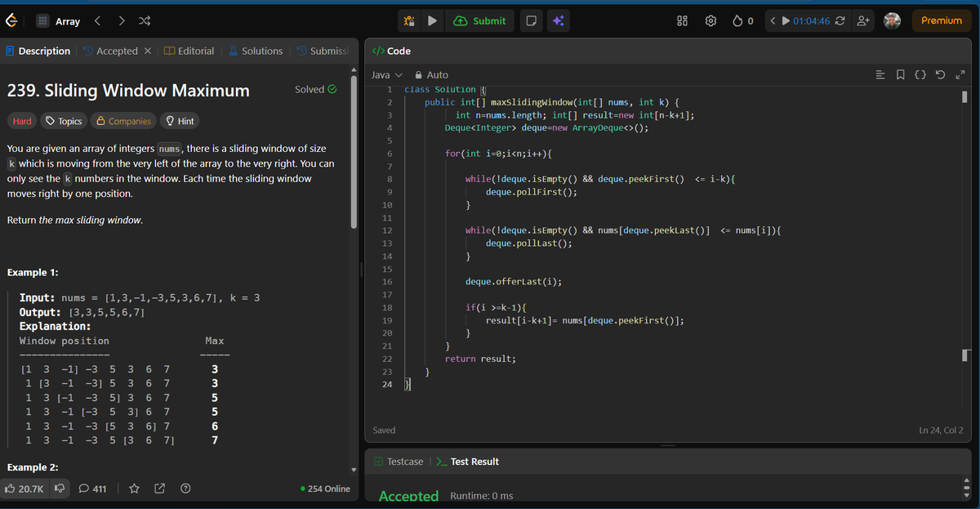Dislike the problem with thumbs down
This screenshot has height=509, width=980.
pos(60,489)
